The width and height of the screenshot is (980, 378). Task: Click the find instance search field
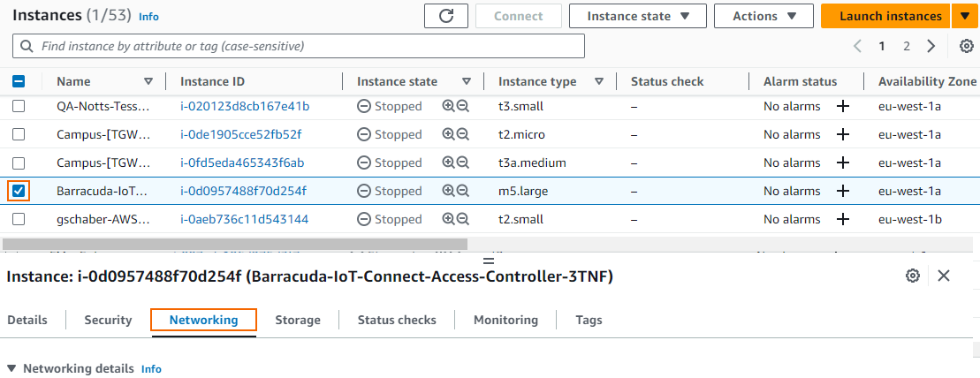299,46
